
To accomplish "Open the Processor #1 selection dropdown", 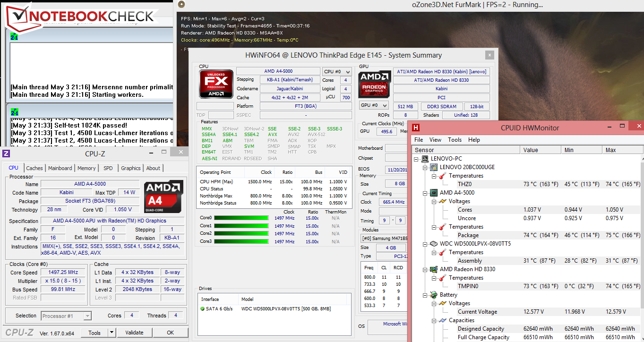I will (66, 316).
